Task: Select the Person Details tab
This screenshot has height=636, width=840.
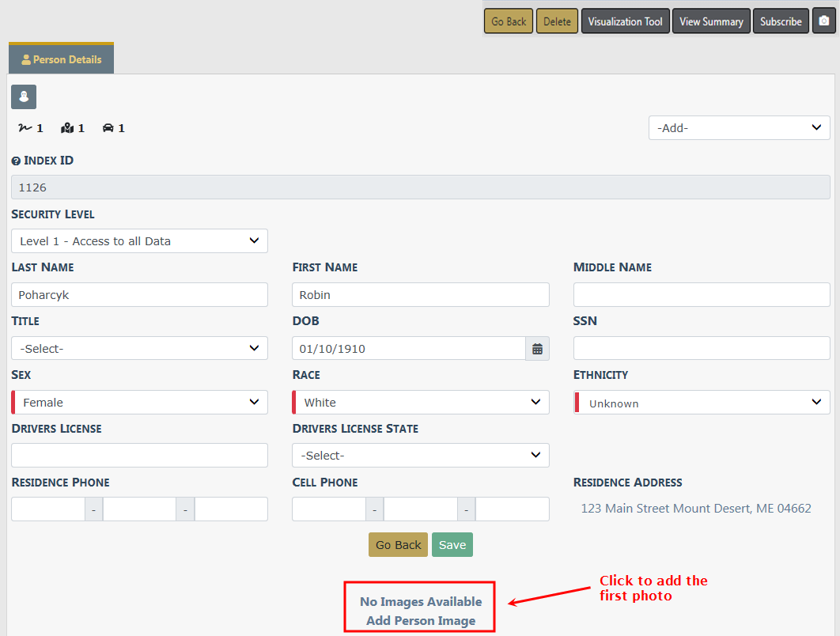Action: pos(62,59)
